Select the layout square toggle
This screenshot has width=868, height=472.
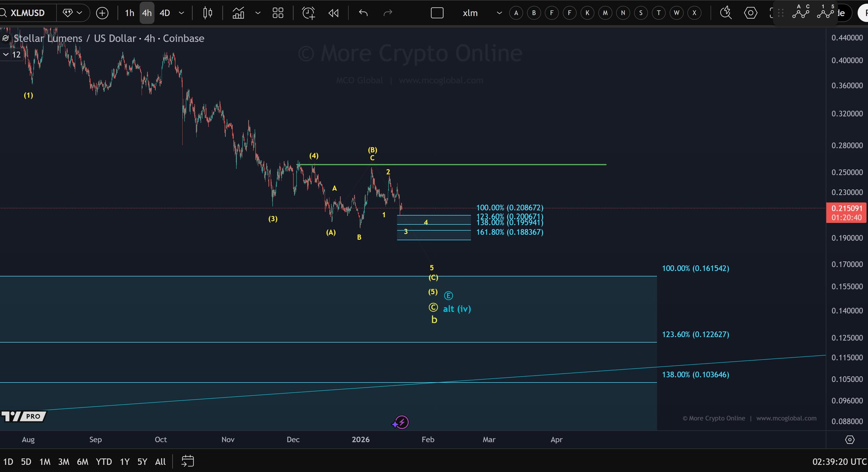click(x=437, y=13)
